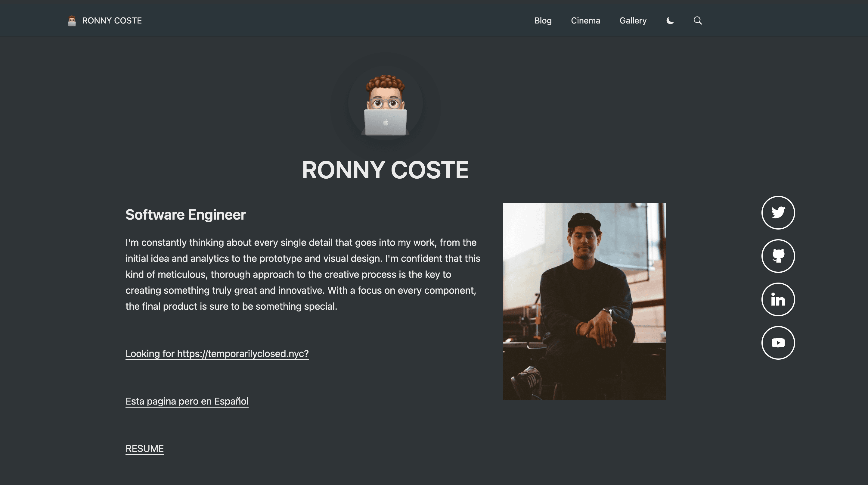Screen dimensions: 868x485
Task: Open the YouTube channel icon
Action: pyautogui.click(x=778, y=343)
